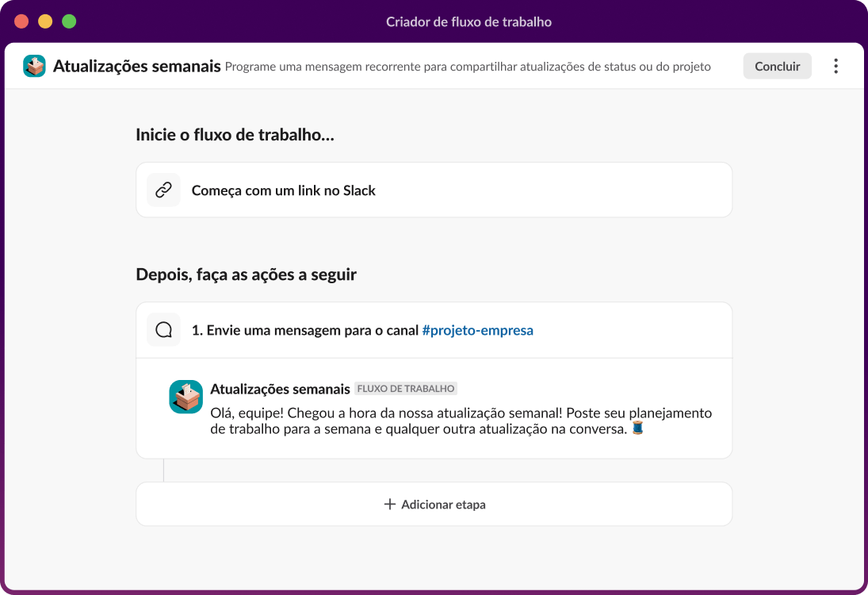The height and width of the screenshot is (595, 868).
Task: Click Adicionar etapa to add a step
Action: click(434, 504)
